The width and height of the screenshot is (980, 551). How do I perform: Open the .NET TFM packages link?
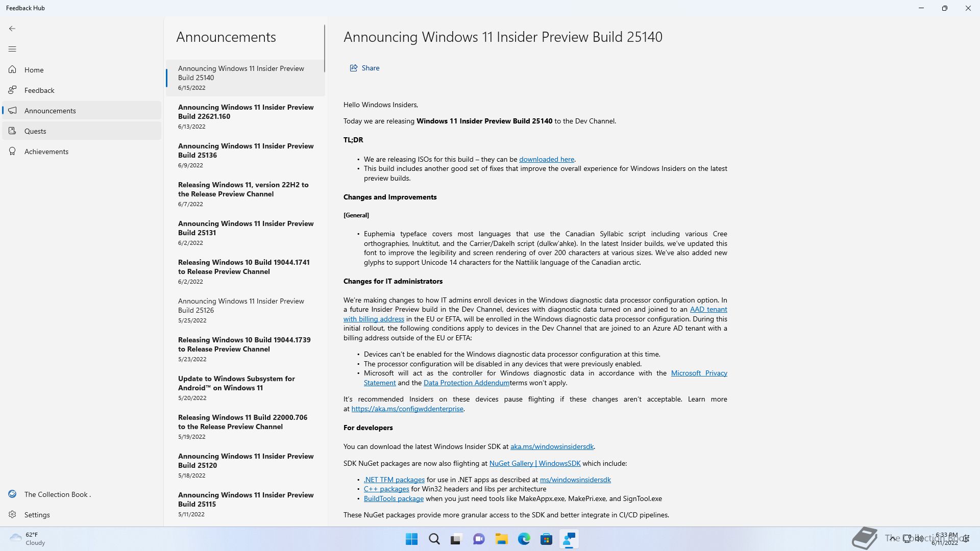[394, 480]
